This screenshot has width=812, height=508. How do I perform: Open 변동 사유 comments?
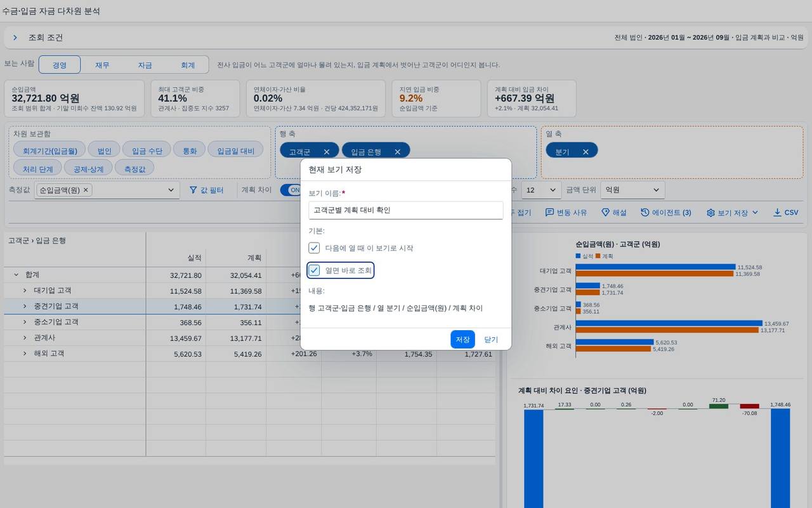(566, 213)
